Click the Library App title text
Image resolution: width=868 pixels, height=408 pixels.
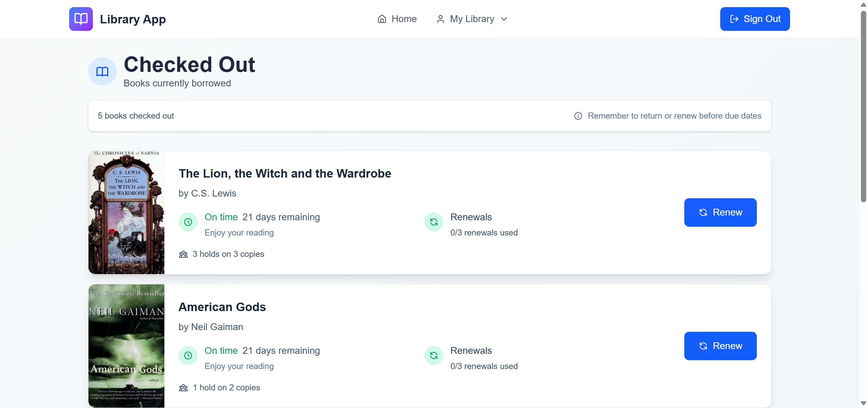pyautogui.click(x=133, y=19)
